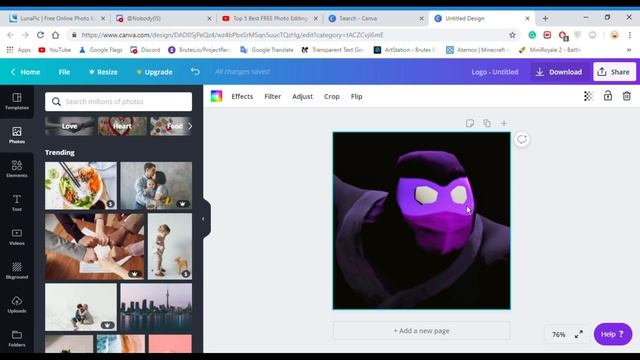Click the Add a new page button
Image resolution: width=640 pixels, height=360 pixels.
[x=421, y=331]
